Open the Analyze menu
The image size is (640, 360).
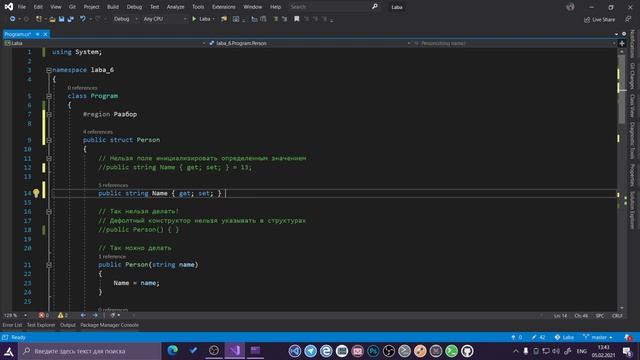point(175,7)
